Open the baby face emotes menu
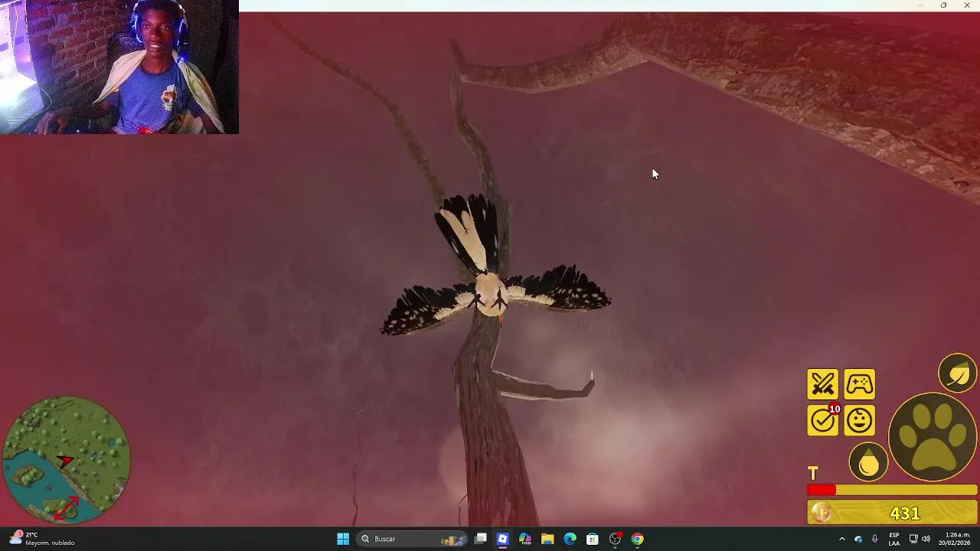 [860, 420]
